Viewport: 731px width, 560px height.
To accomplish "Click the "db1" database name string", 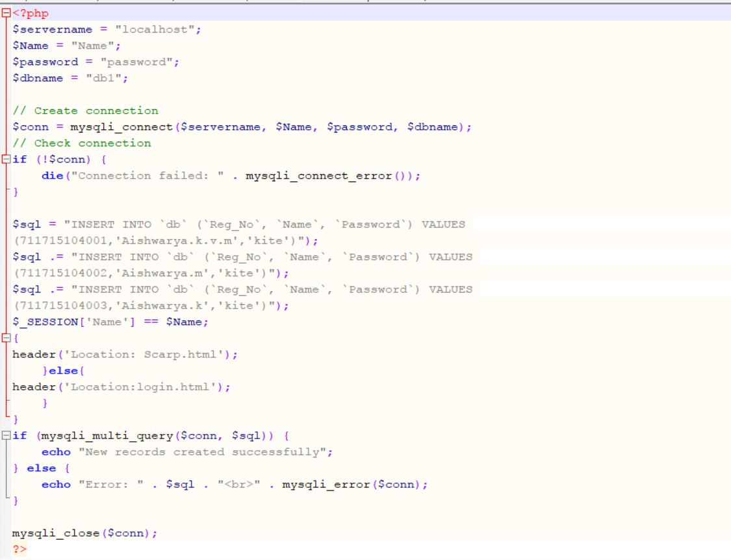I will click(x=104, y=78).
